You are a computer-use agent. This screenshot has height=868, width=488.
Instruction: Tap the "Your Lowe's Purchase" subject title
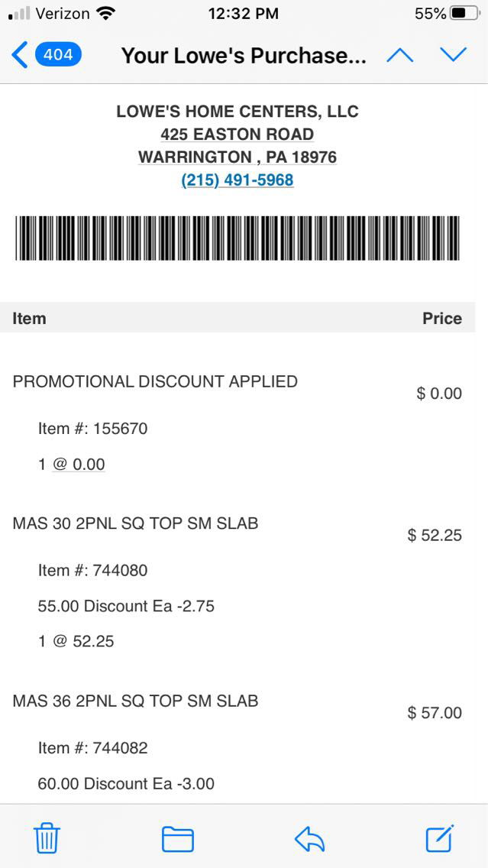[244, 56]
